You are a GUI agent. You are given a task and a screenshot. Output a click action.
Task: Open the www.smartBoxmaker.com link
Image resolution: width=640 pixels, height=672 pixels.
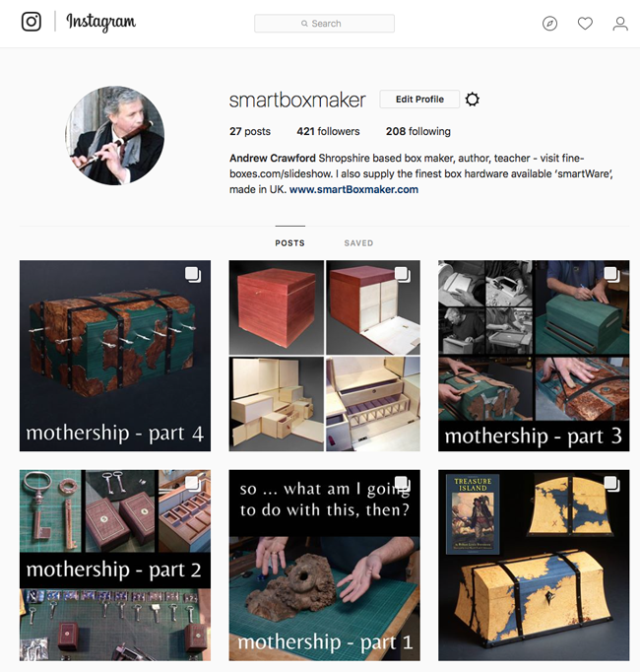353,189
